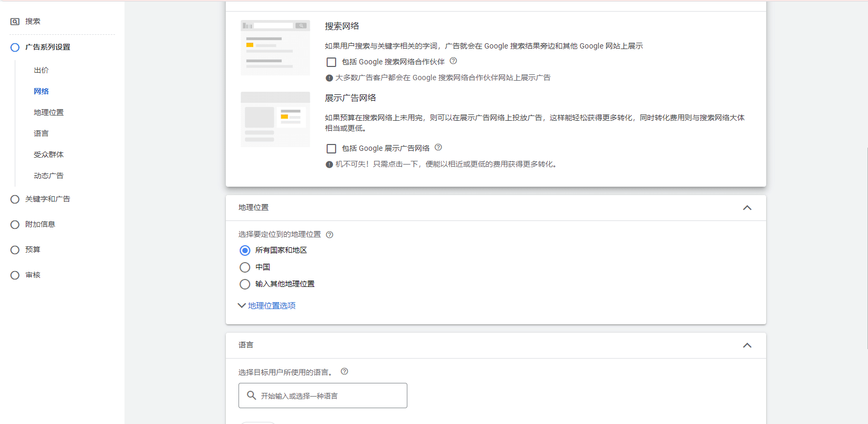Open help icon beside 搜索网络合作伙伴
The width and height of the screenshot is (868, 424).
(x=453, y=61)
